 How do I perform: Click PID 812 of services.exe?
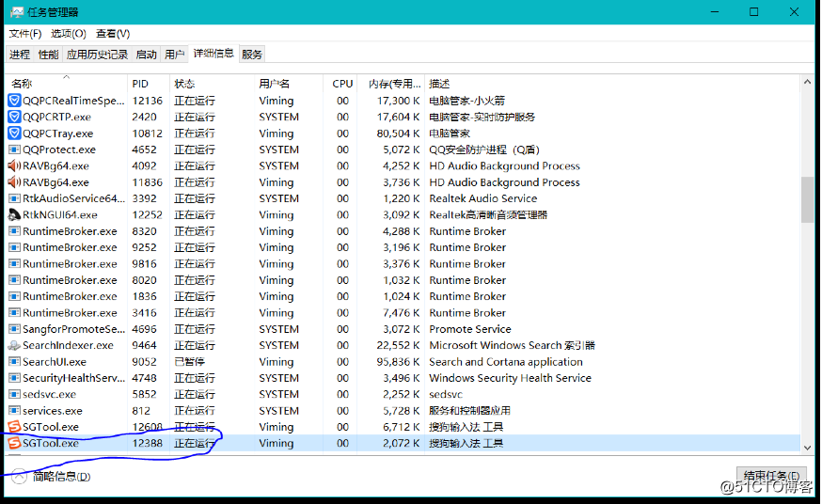pyautogui.click(x=141, y=410)
